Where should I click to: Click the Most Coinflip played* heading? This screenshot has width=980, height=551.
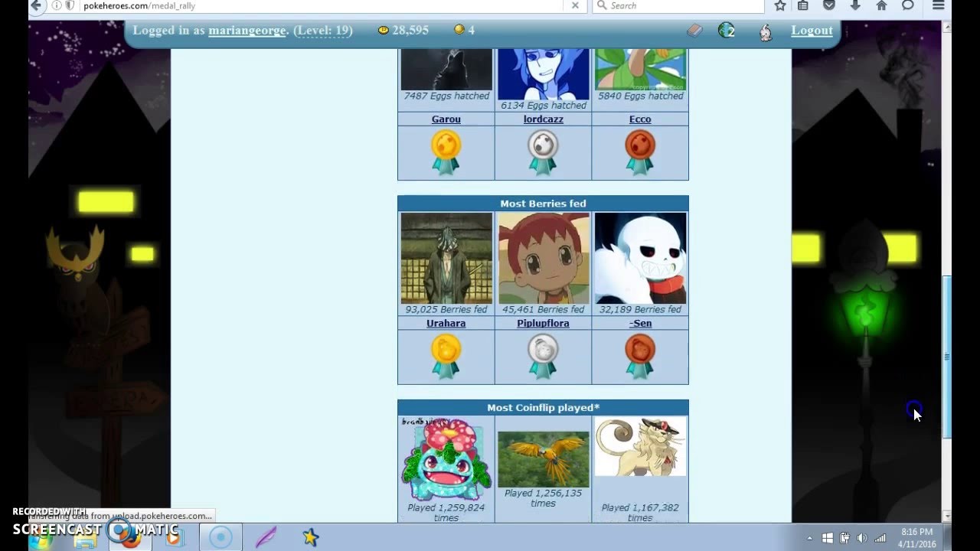coord(543,408)
